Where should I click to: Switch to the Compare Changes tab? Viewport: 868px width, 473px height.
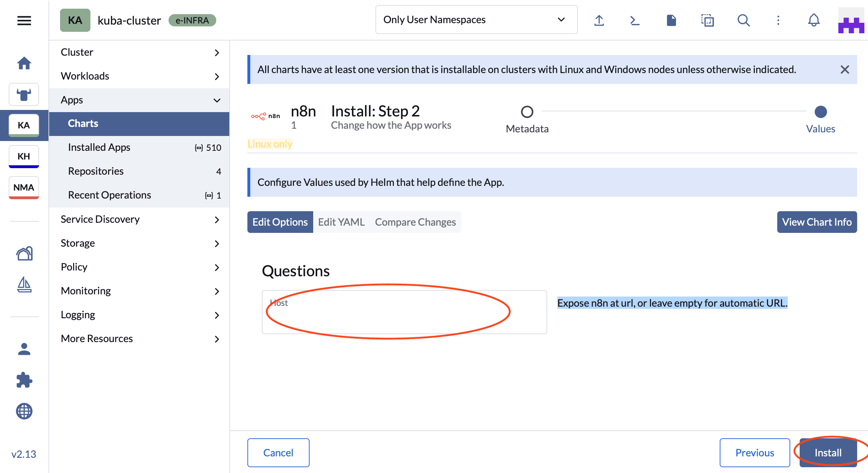point(415,222)
